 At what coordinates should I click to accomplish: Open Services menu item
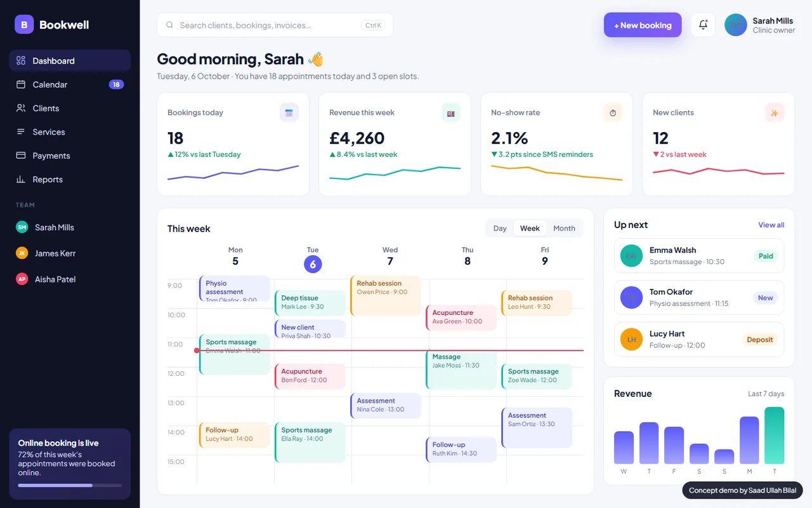point(70,132)
